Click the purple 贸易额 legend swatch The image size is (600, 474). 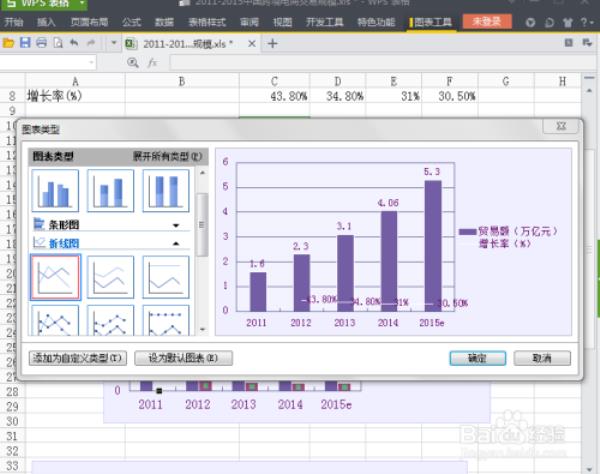(x=467, y=231)
